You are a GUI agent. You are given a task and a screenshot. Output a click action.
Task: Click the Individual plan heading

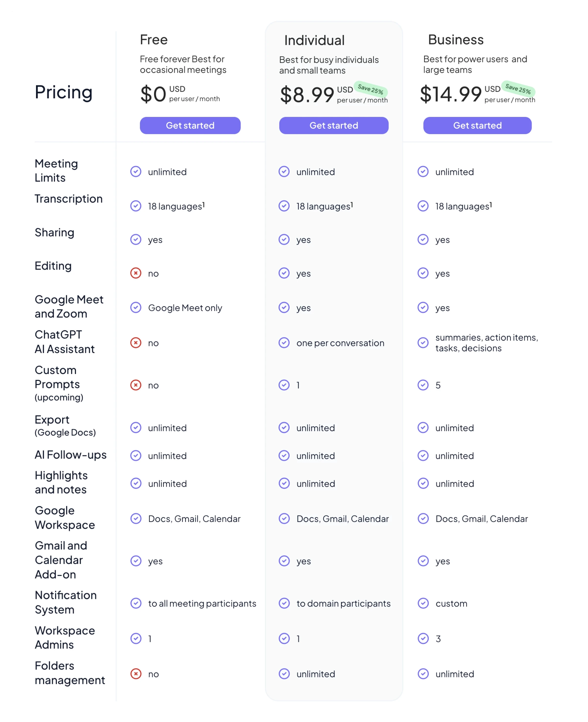click(314, 40)
